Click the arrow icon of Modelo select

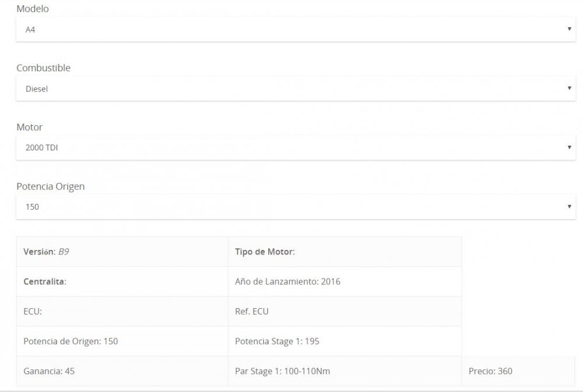coord(569,29)
